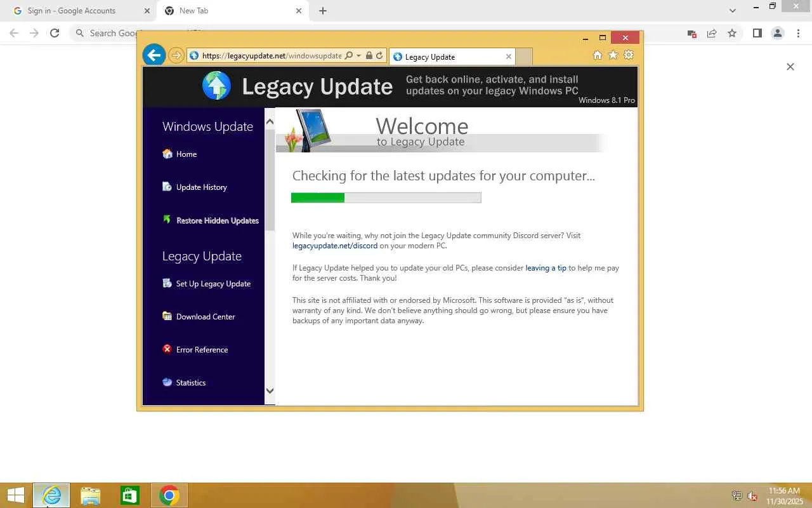
Task: Click the 'Checking for the latest updates' text
Action: coord(443,176)
